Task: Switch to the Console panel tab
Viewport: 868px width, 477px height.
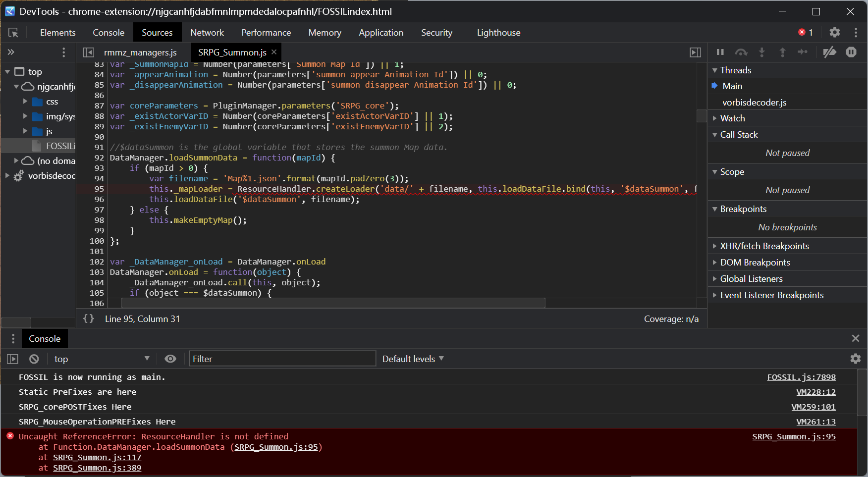Action: pyautogui.click(x=108, y=33)
